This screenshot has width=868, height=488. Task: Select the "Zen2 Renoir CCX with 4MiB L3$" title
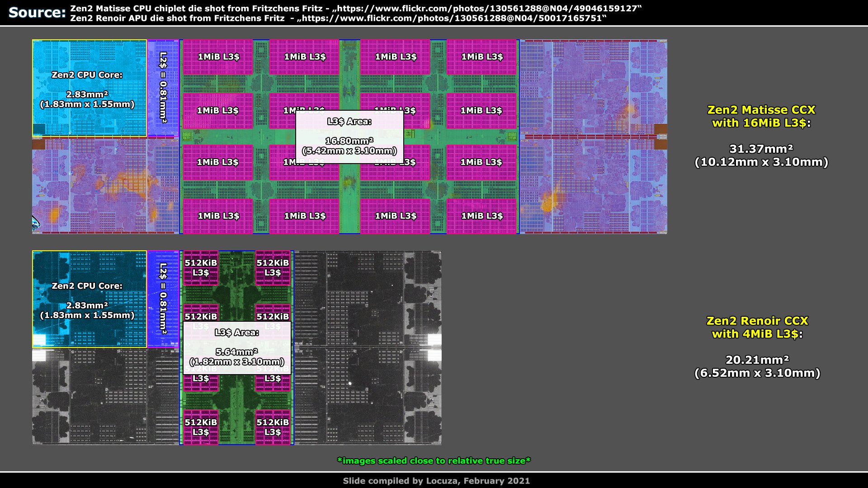click(757, 328)
